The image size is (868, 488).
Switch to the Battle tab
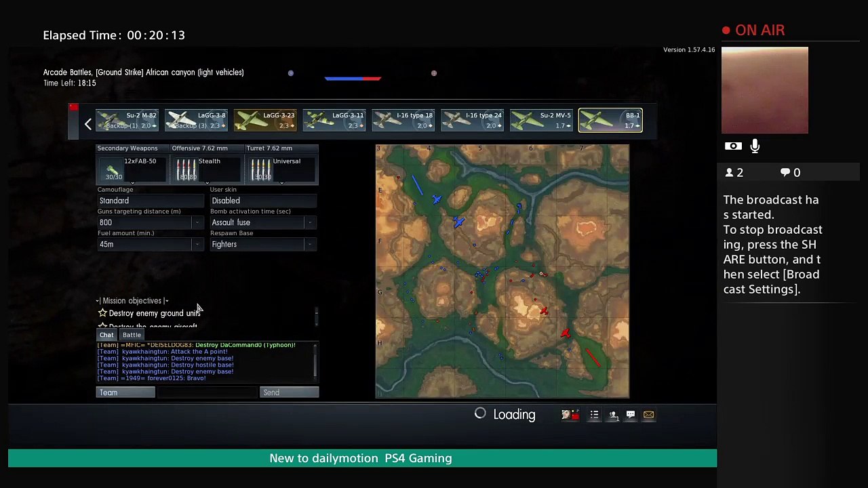132,335
